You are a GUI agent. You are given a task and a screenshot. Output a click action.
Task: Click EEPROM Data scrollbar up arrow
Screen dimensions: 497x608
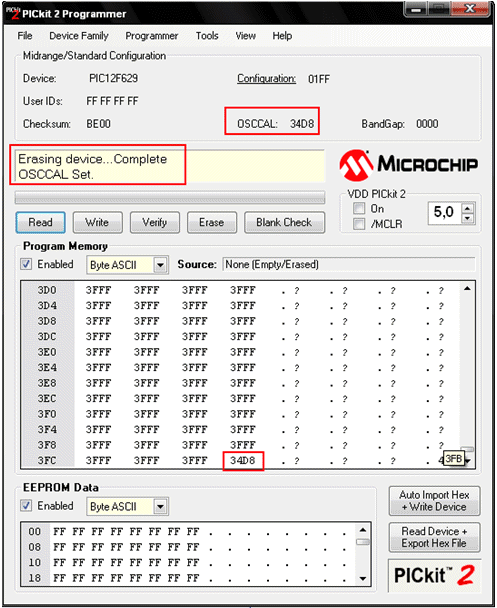click(x=363, y=530)
